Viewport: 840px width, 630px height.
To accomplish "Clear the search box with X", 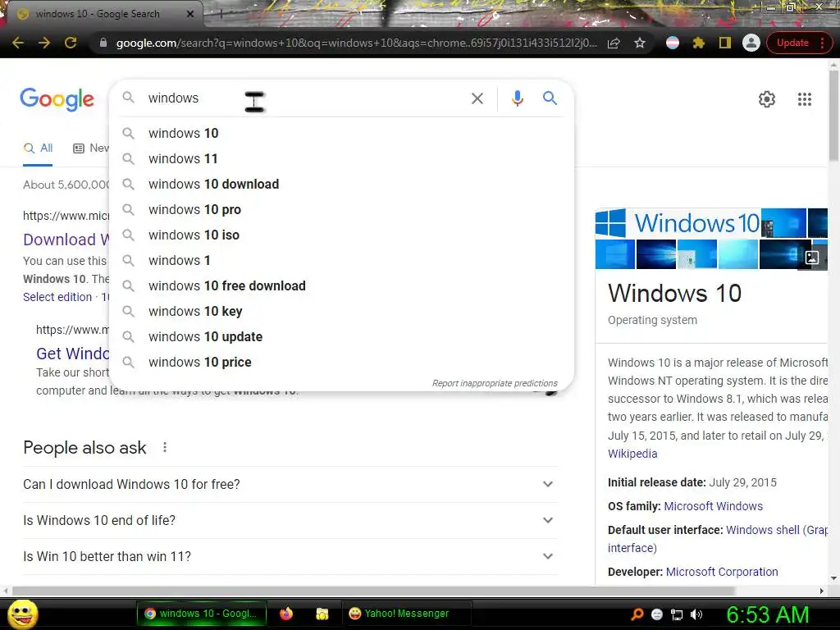I will coord(477,98).
